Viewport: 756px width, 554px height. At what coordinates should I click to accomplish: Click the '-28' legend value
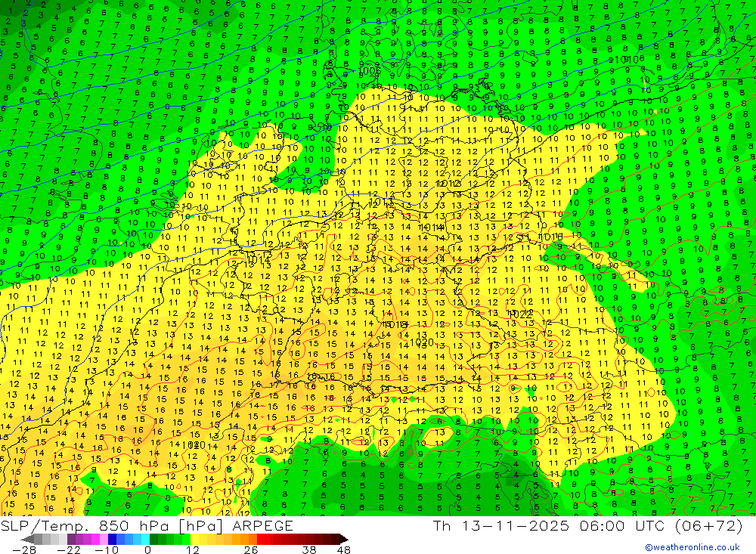[24, 550]
